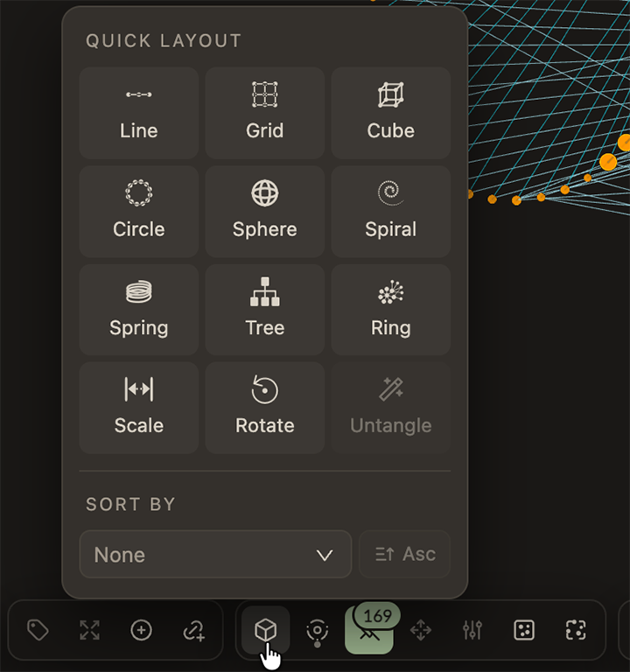Click the add node plus circle icon
Image resolution: width=630 pixels, height=672 pixels.
pos(141,630)
